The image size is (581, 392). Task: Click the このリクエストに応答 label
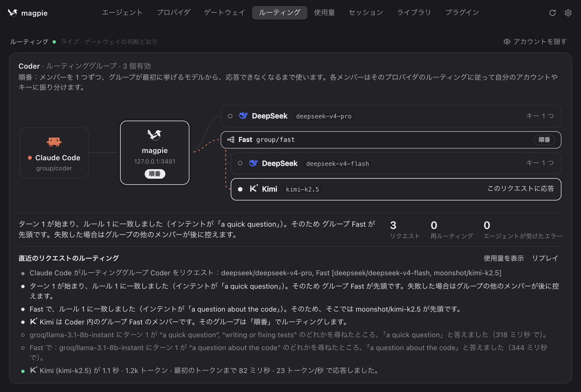pos(521,188)
